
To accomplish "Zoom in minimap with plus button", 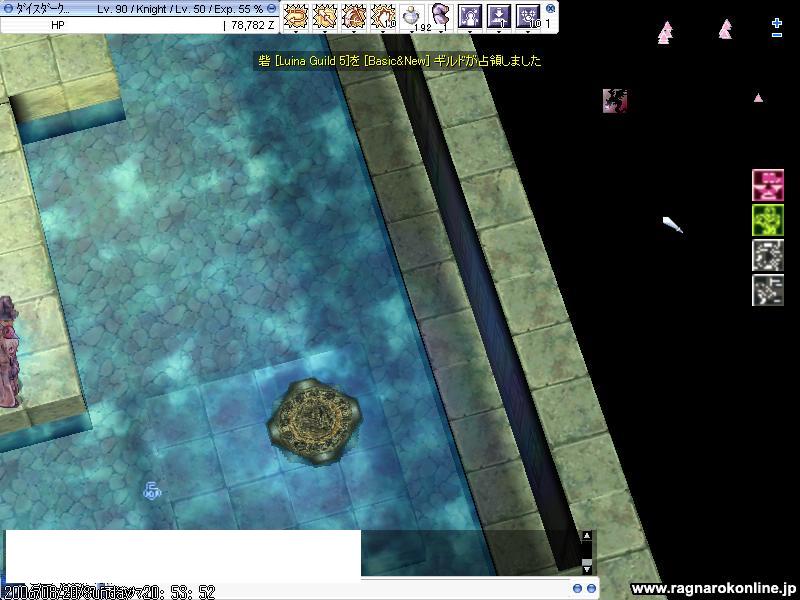I will (x=777, y=23).
